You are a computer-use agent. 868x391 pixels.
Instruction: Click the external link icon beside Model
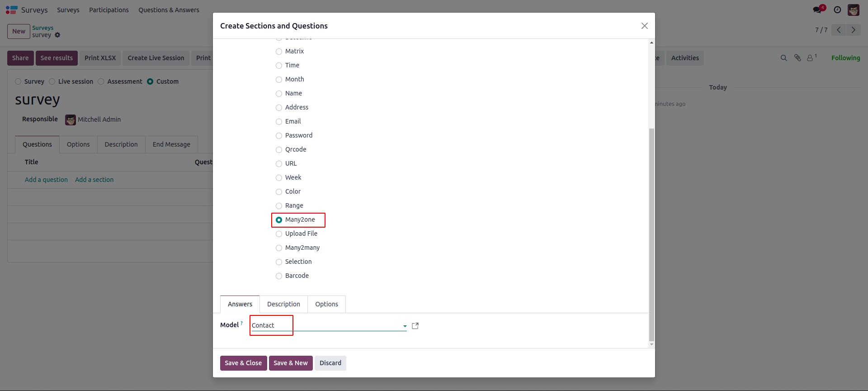pos(415,326)
